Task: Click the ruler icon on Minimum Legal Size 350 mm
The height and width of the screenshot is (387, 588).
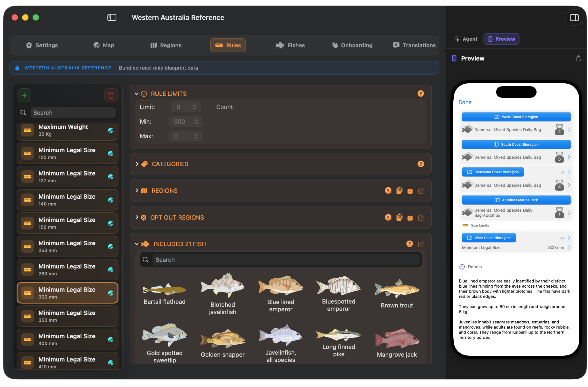Action: tap(28, 316)
